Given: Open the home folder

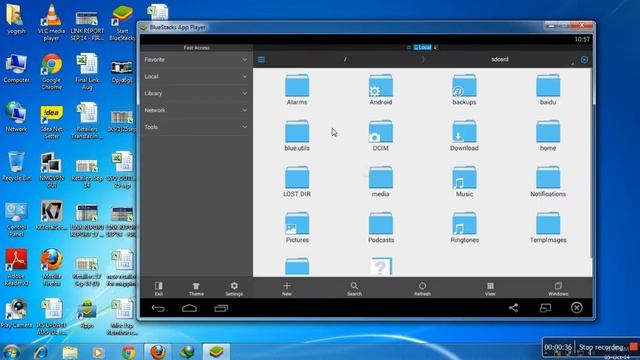Looking at the screenshot, I should click(x=548, y=135).
